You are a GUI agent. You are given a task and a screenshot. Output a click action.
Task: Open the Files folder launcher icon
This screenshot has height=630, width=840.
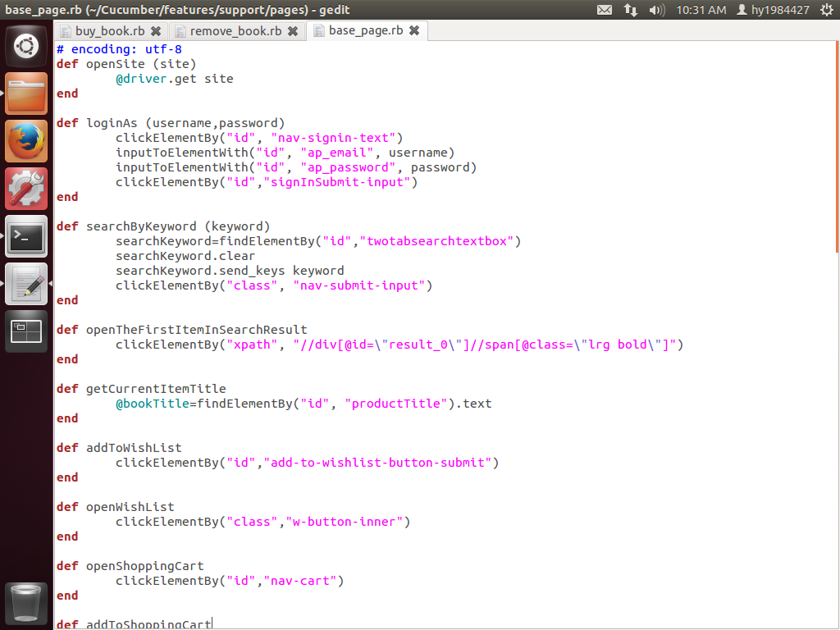(x=25, y=94)
